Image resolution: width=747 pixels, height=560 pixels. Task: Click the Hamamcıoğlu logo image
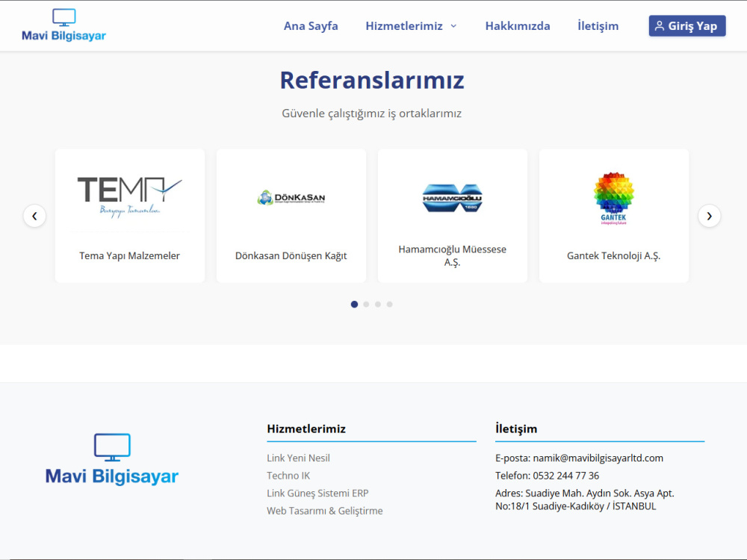452,198
